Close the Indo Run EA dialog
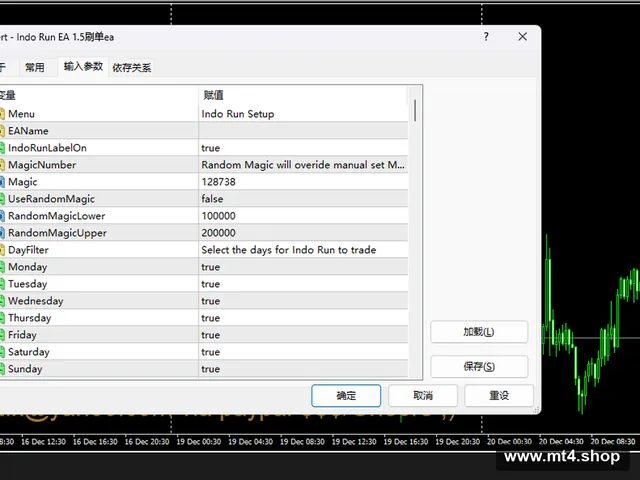Image resolution: width=640 pixels, height=480 pixels. pos(522,37)
